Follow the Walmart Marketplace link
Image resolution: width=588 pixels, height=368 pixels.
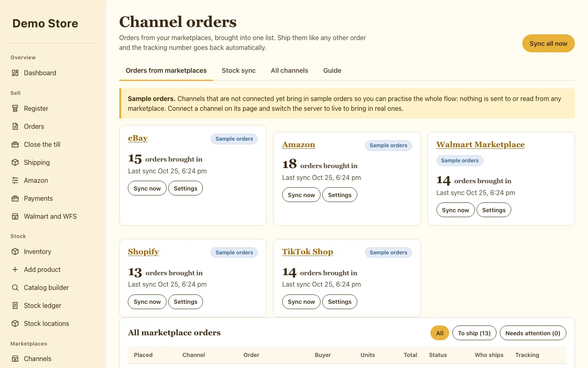pos(480,145)
